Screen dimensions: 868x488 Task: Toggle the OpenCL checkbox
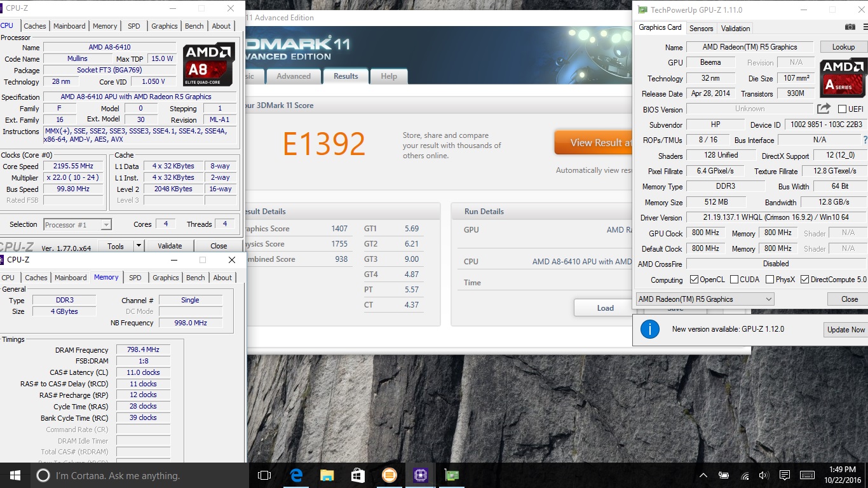pyautogui.click(x=695, y=280)
